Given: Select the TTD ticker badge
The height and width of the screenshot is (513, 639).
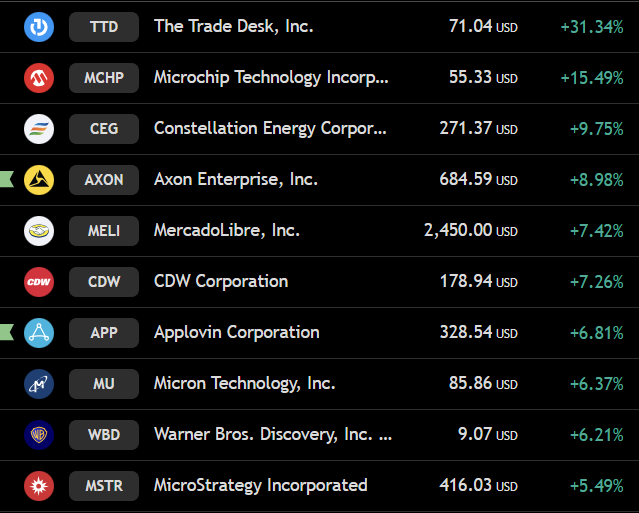Looking at the screenshot, I should tap(104, 27).
